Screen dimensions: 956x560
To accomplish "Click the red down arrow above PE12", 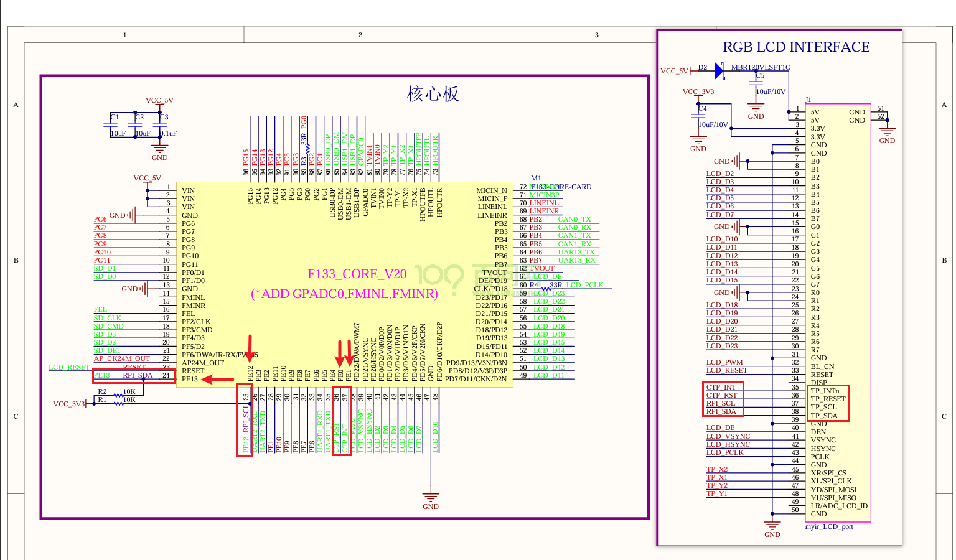I will (x=250, y=348).
